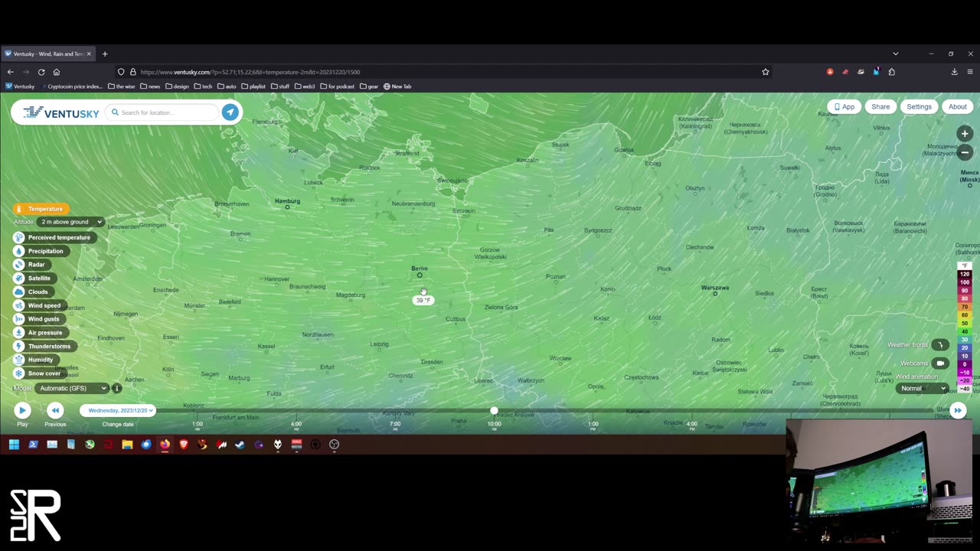This screenshot has width=980, height=551.
Task: Go back to the previous page
Action: (x=11, y=72)
